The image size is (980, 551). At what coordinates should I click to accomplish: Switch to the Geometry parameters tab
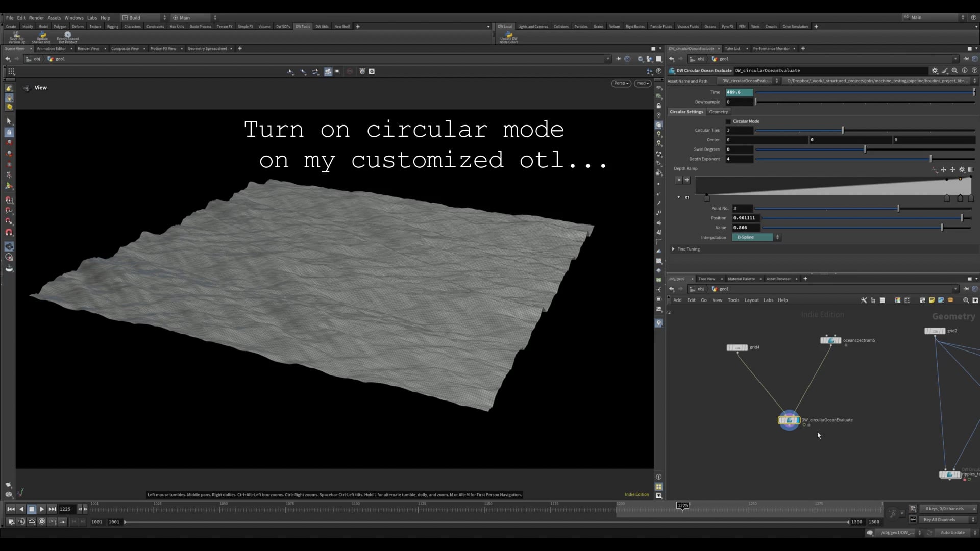tap(718, 112)
